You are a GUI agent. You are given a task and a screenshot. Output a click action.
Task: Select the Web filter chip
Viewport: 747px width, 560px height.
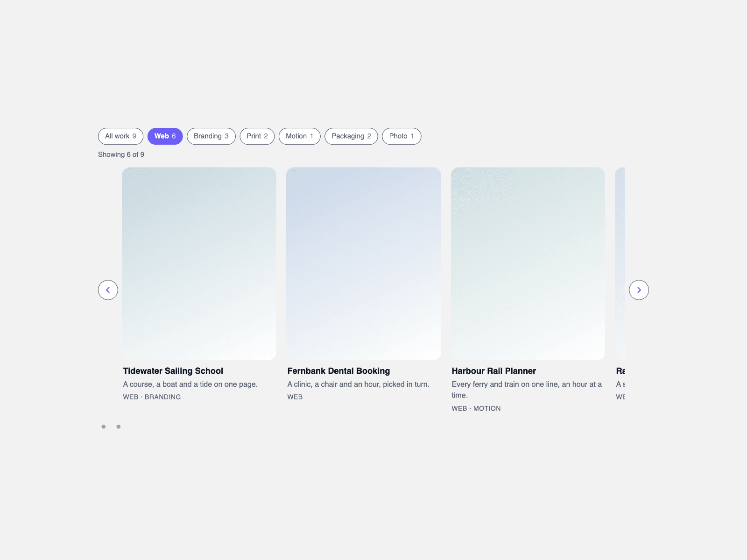165,136
